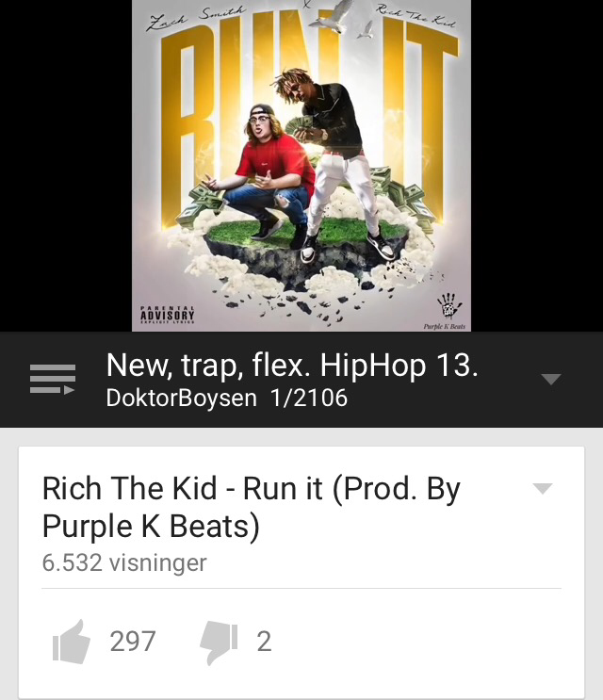Tap the Rich The Kid signature on artwork
Image resolution: width=603 pixels, height=700 pixels.
pos(416,16)
